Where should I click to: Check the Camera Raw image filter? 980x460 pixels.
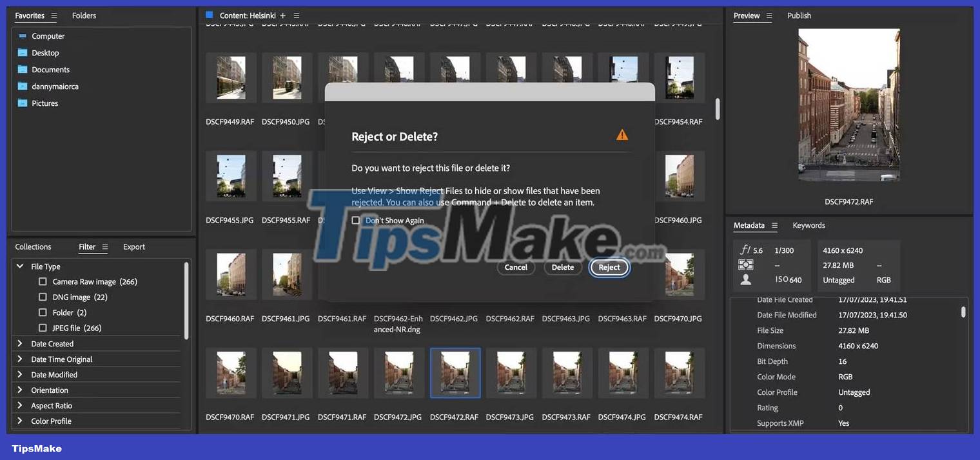coord(43,281)
